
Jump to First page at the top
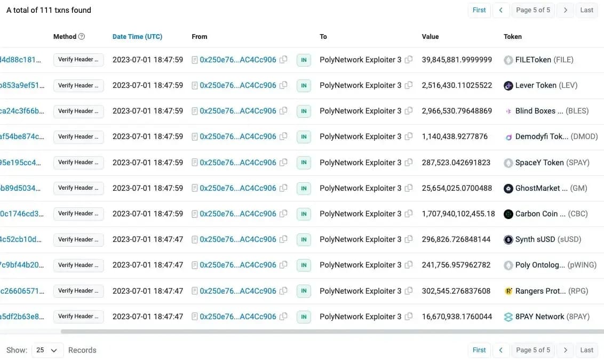[479, 10]
